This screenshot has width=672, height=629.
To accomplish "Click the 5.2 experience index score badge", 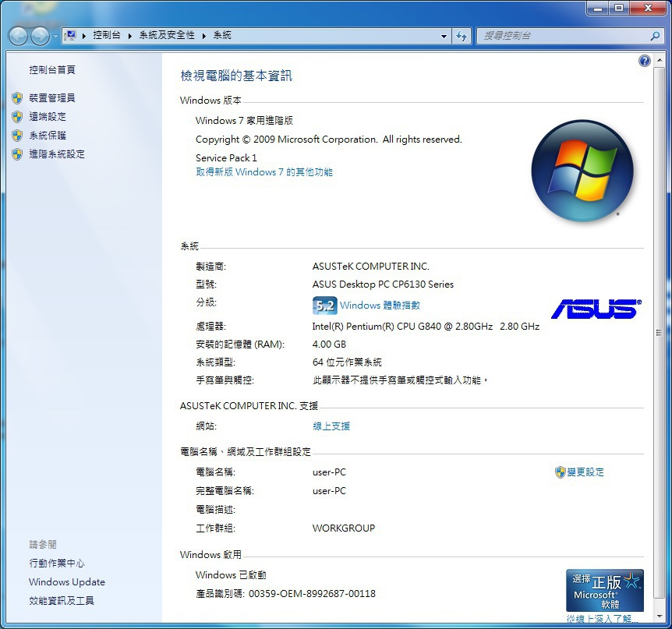I will (325, 306).
